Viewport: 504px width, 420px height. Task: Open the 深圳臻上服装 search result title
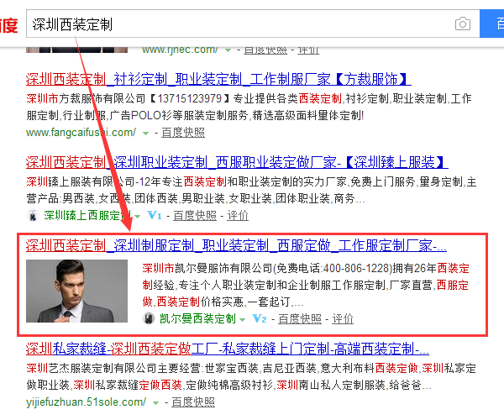pos(237,162)
